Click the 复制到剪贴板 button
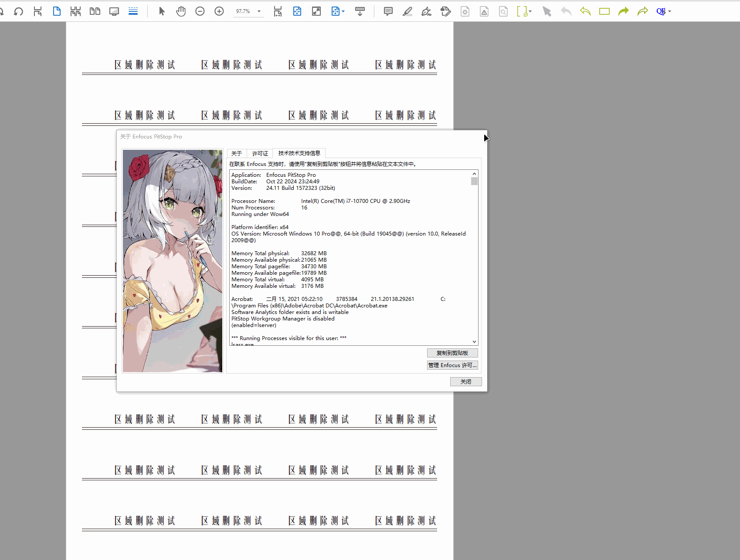 [x=452, y=353]
